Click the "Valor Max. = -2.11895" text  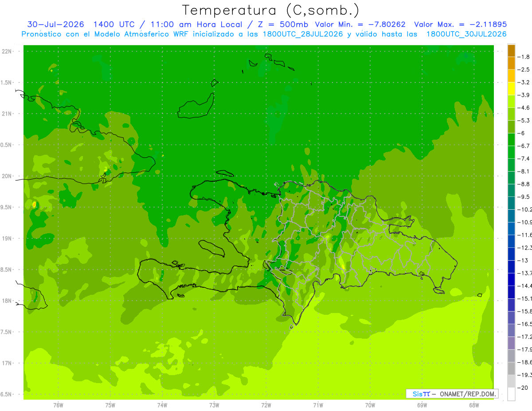tap(460, 24)
